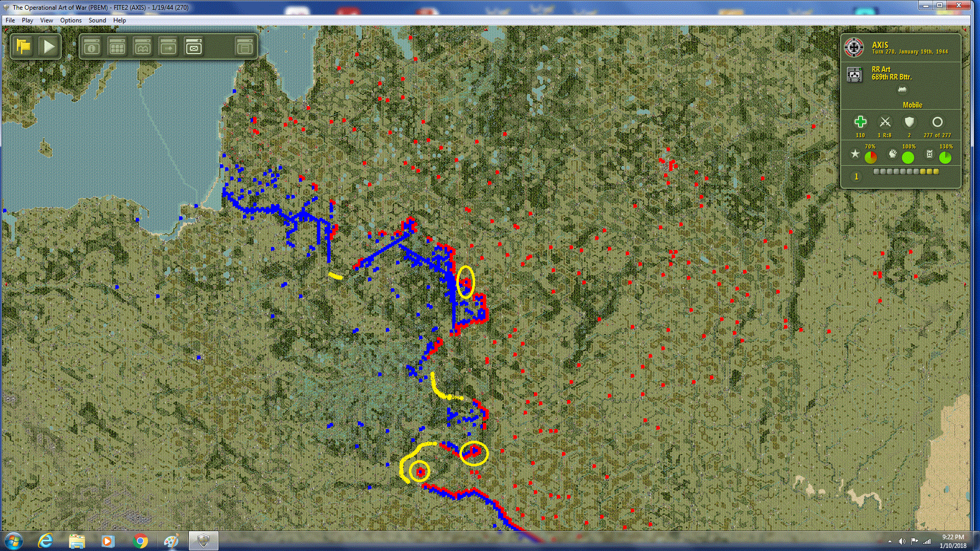Click the green cross health icon

coord(861,122)
